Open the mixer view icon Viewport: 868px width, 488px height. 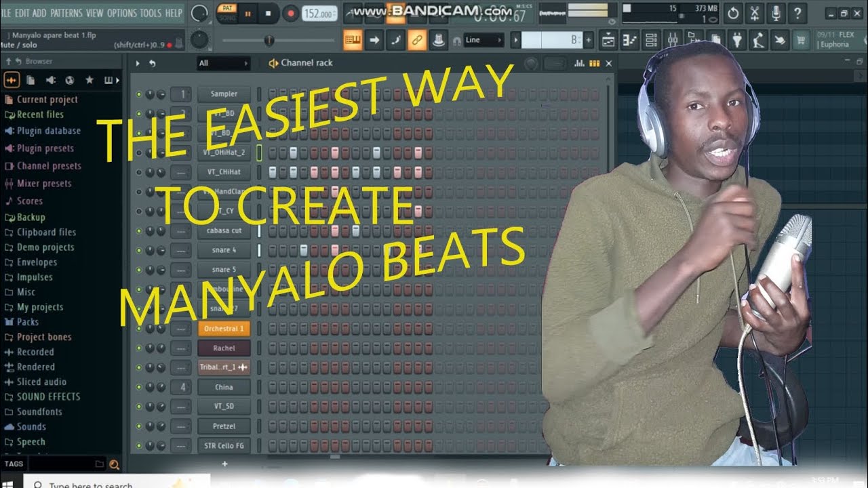(x=673, y=41)
